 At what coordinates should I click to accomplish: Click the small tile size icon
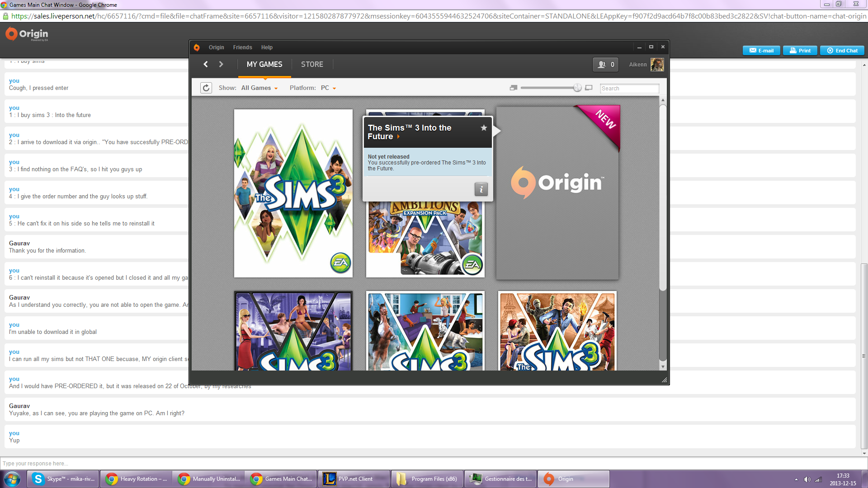pyautogui.click(x=513, y=88)
